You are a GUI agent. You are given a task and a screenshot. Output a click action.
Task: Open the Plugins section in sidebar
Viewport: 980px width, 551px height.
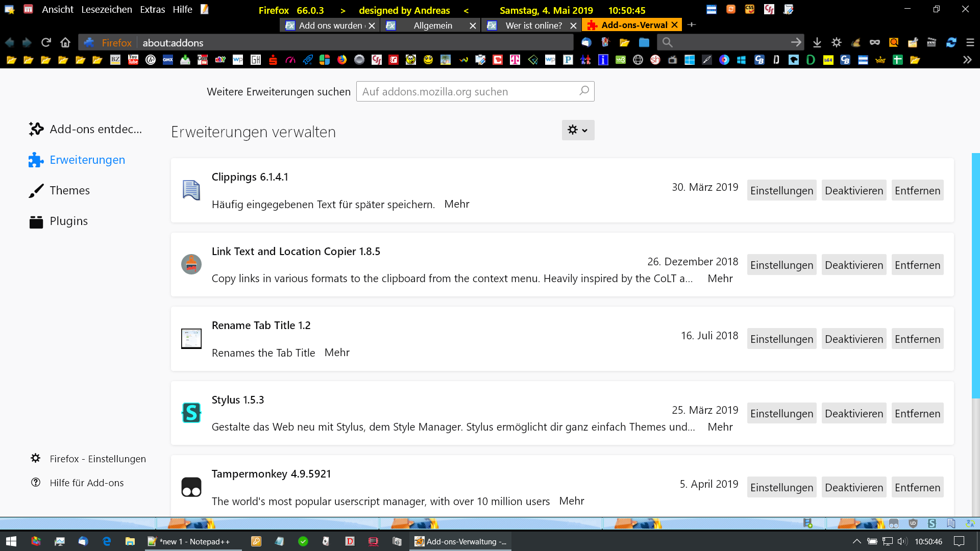click(x=68, y=221)
